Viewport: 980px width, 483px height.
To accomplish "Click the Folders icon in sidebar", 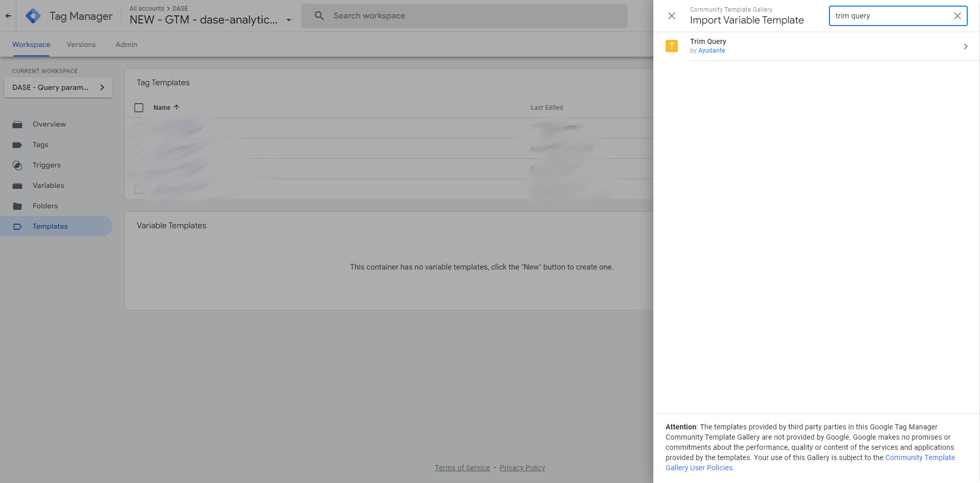I will pyautogui.click(x=17, y=206).
